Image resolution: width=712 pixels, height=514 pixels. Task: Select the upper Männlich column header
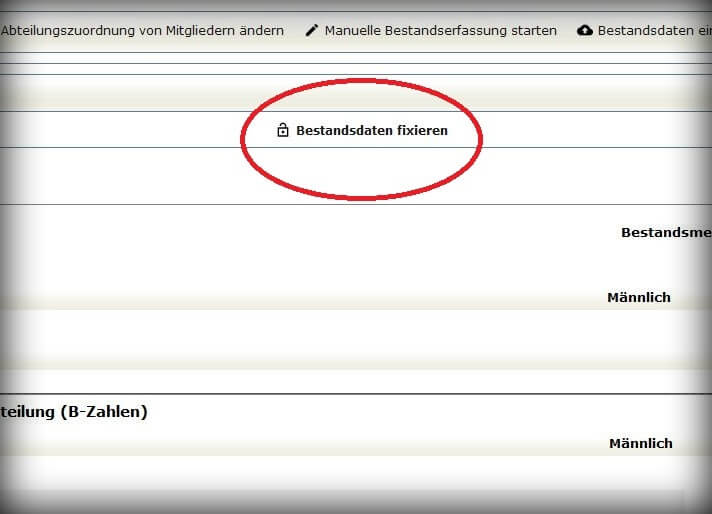pyautogui.click(x=638, y=298)
